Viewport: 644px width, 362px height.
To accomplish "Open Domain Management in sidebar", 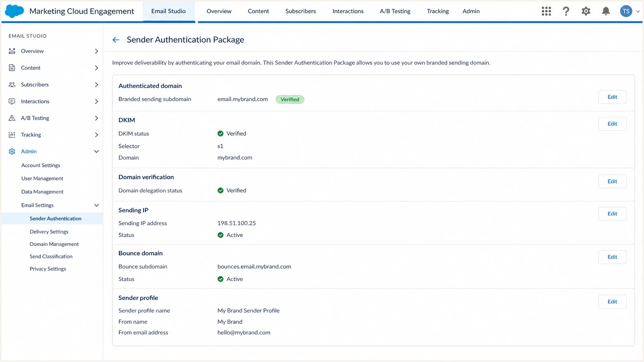I will [54, 244].
